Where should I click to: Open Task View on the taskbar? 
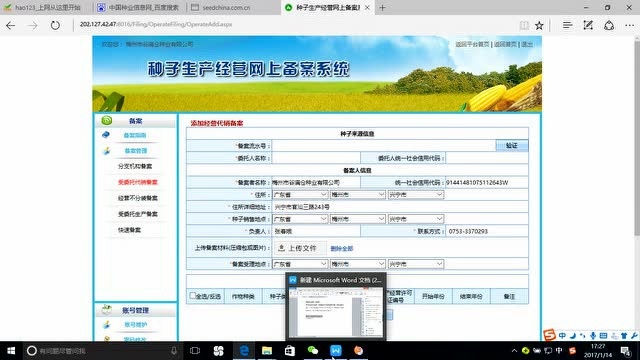[x=195, y=351]
